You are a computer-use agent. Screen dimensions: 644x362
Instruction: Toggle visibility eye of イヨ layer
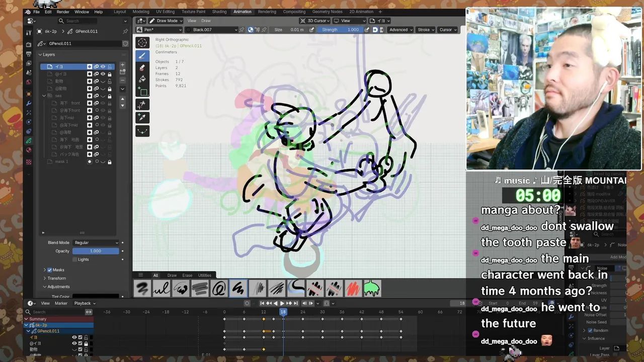point(103,66)
